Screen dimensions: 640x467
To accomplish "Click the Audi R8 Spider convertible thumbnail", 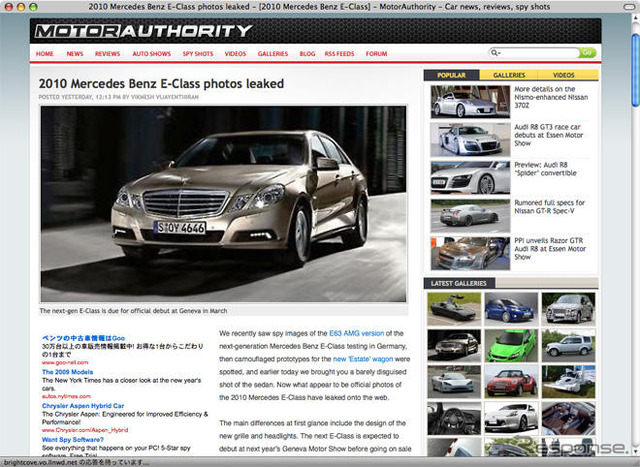I will (x=470, y=177).
